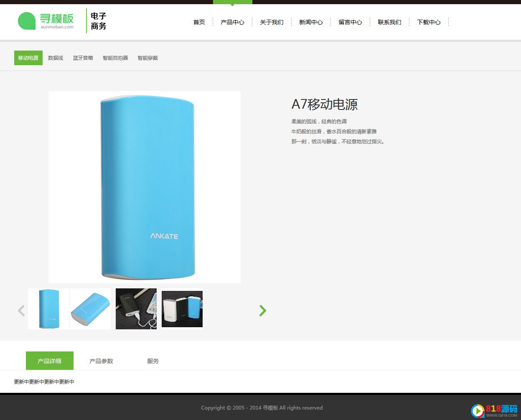Switch to the 服务 tab
Screen dimensions: 521x420
153,361
